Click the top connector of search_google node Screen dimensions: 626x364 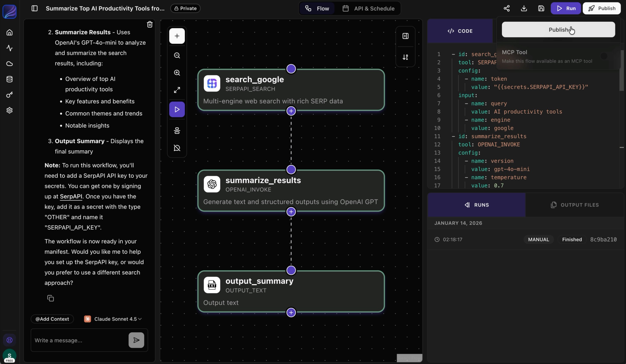point(291,69)
